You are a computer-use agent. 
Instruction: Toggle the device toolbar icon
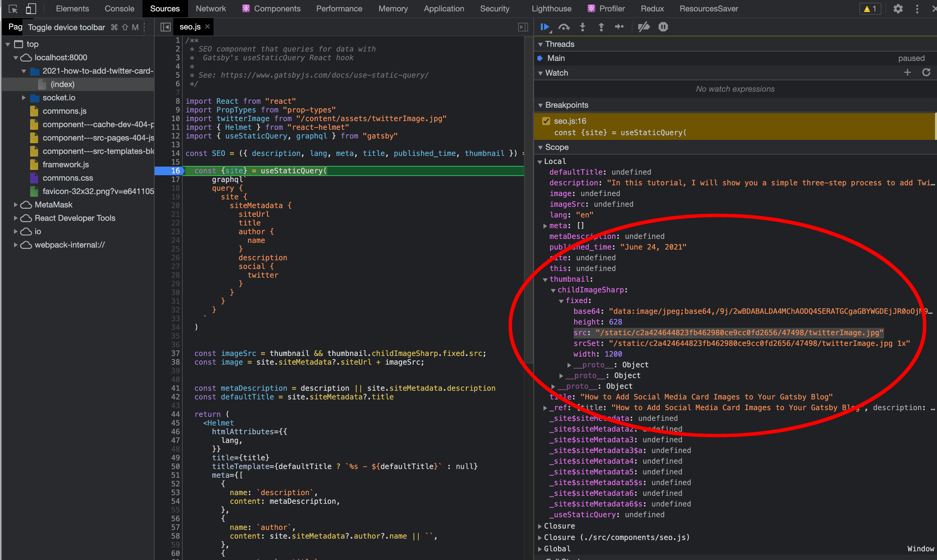(x=31, y=9)
